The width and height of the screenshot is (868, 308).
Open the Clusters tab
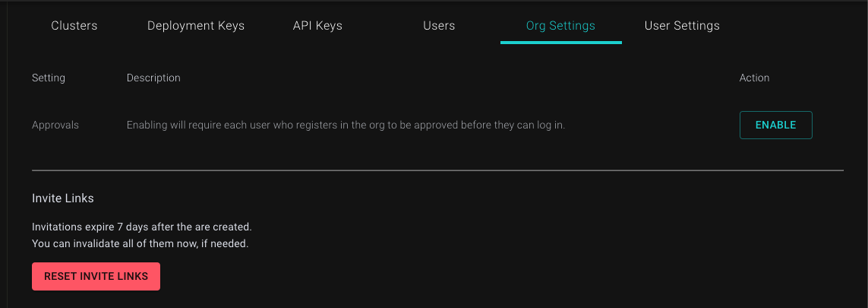point(74,26)
